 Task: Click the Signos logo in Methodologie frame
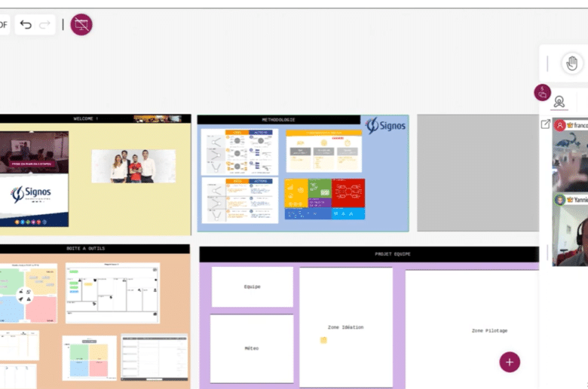(x=385, y=125)
